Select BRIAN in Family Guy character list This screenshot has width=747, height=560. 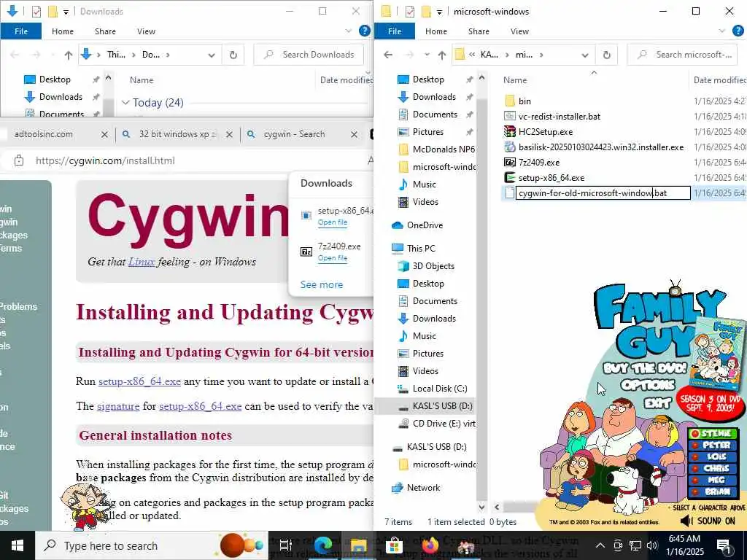tap(712, 491)
